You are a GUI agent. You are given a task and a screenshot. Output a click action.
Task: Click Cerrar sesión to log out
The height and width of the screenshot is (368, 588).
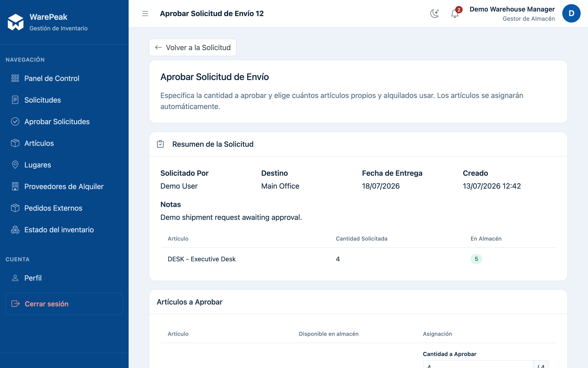64,304
